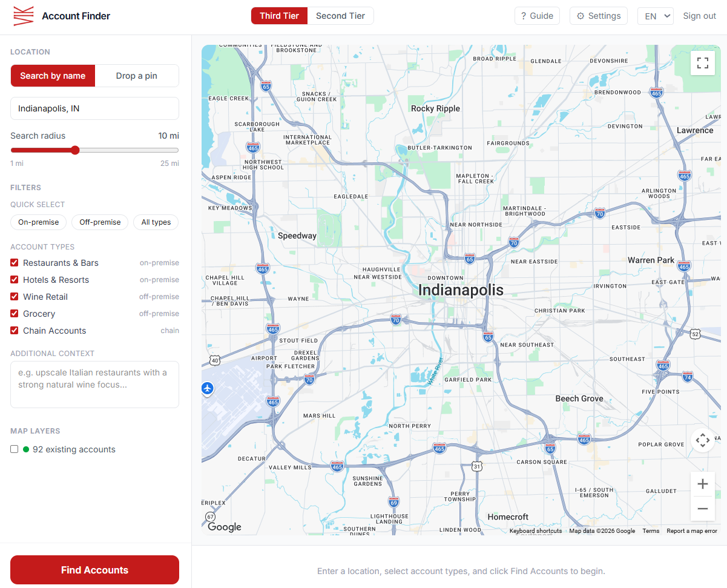The image size is (727, 588).
Task: Zoom in on the map
Action: 703,484
